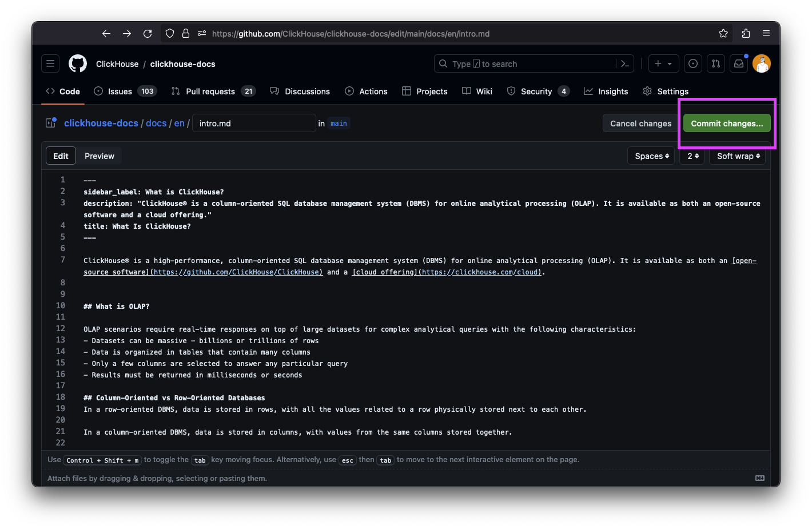This screenshot has width=812, height=529.
Task: Click the green Commit changes button
Action: point(727,124)
